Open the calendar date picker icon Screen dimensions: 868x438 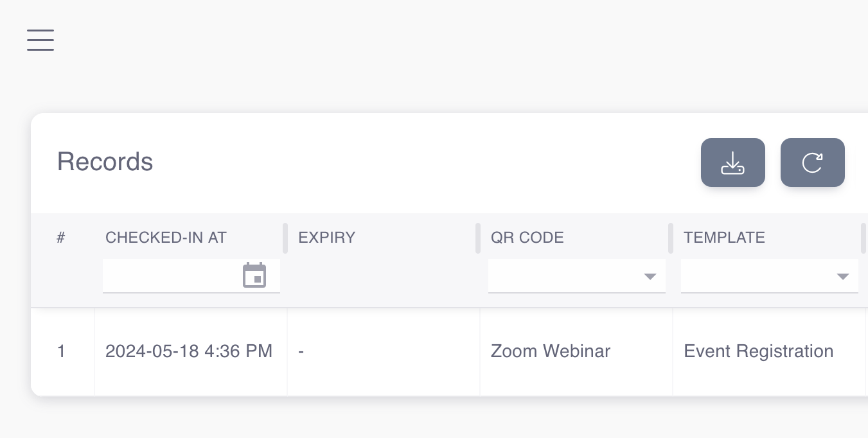pyautogui.click(x=254, y=276)
